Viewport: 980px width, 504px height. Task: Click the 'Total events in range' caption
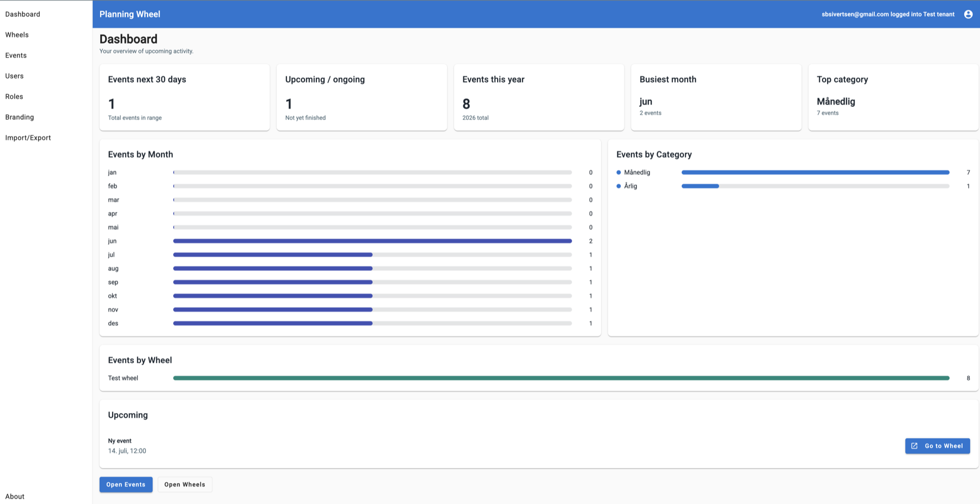(x=135, y=118)
